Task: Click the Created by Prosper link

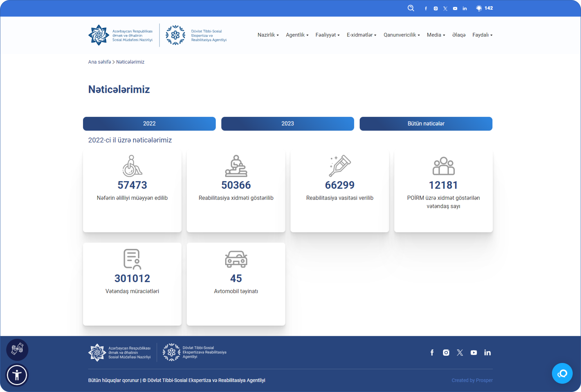Action: 472,380
